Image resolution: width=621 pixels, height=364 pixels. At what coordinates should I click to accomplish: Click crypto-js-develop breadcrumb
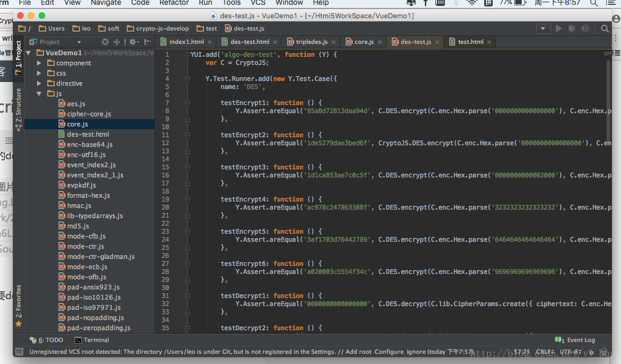[x=158, y=28]
